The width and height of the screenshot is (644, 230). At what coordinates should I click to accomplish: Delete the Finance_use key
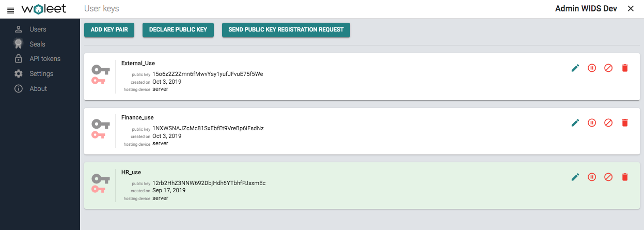click(625, 122)
